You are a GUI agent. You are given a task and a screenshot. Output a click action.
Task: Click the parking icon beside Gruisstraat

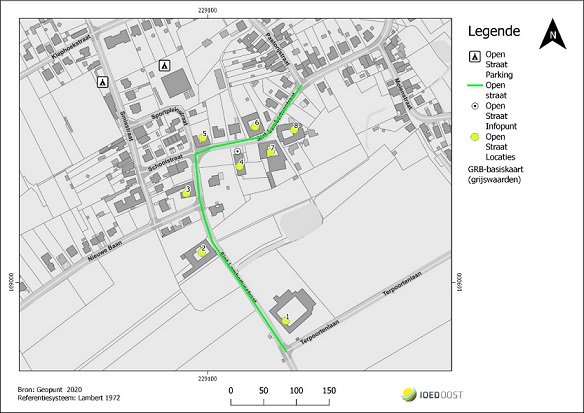(103, 82)
